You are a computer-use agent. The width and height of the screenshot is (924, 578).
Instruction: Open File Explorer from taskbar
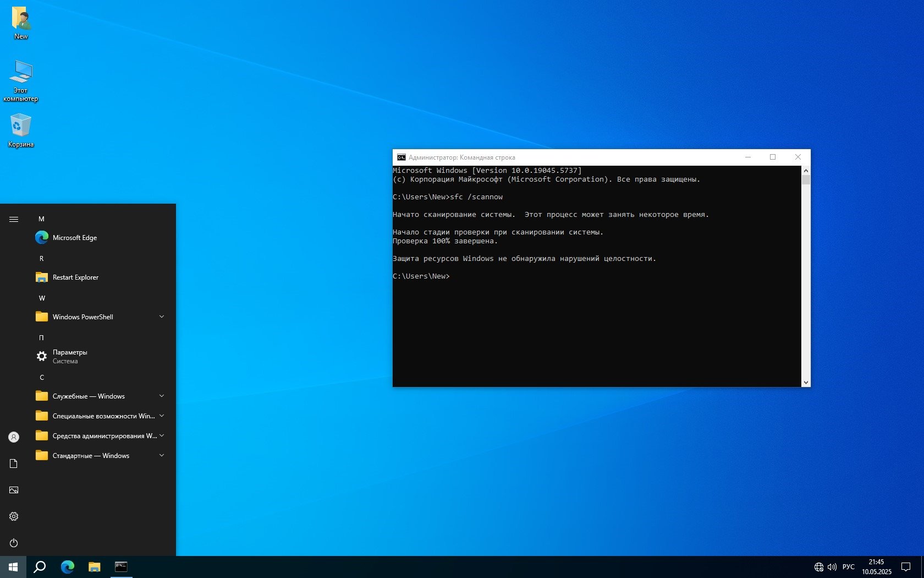95,566
